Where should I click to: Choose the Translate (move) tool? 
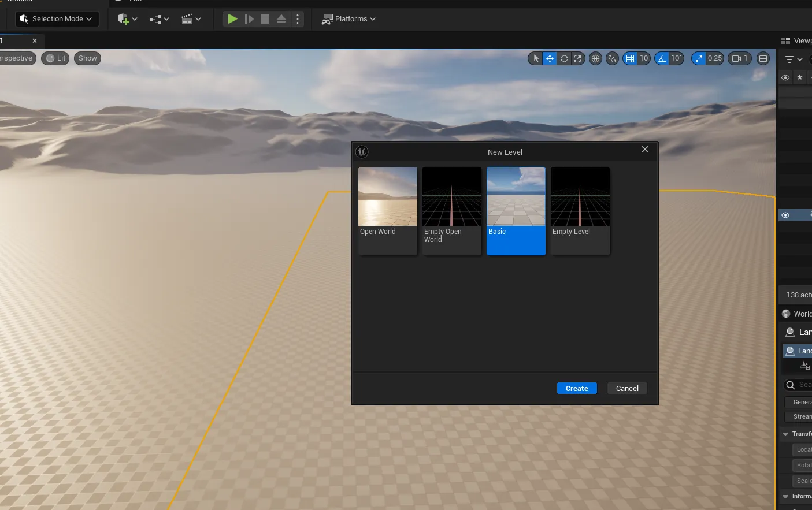[550, 58]
